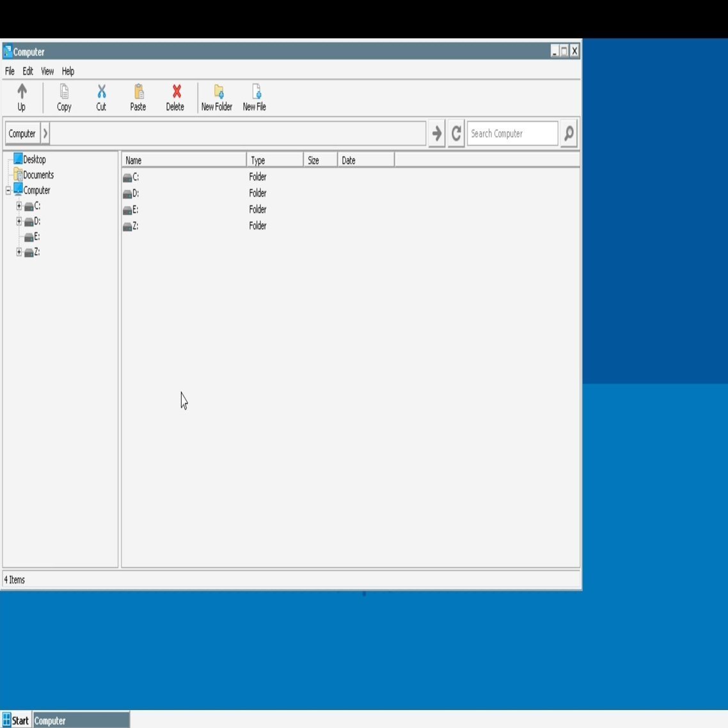Sort by the Name column header
The width and height of the screenshot is (728, 728).
(184, 160)
